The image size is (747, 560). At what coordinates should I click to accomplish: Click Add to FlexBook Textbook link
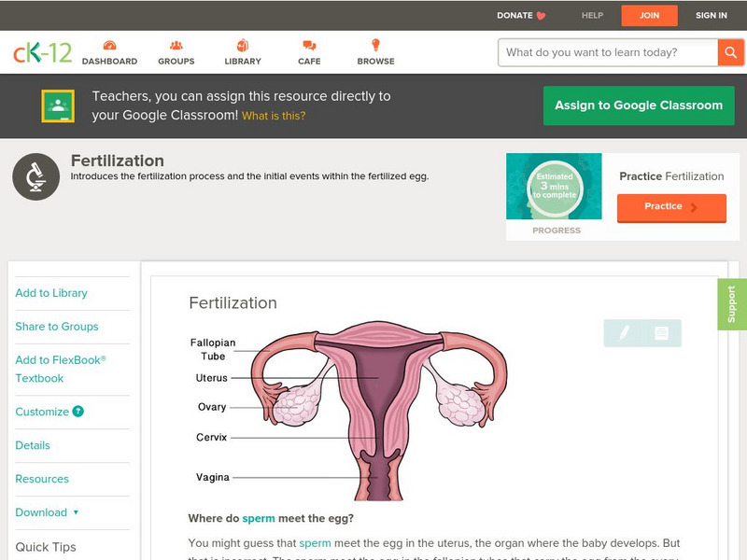pos(61,369)
